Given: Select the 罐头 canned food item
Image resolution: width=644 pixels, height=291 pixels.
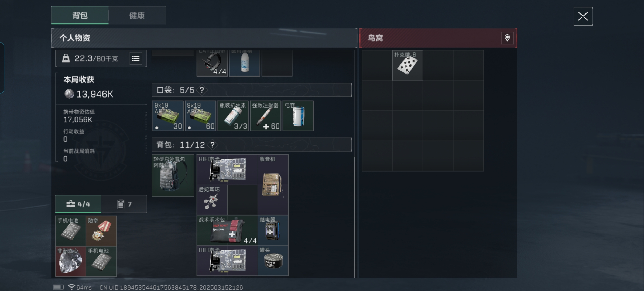Looking at the screenshot, I should click(x=273, y=261).
